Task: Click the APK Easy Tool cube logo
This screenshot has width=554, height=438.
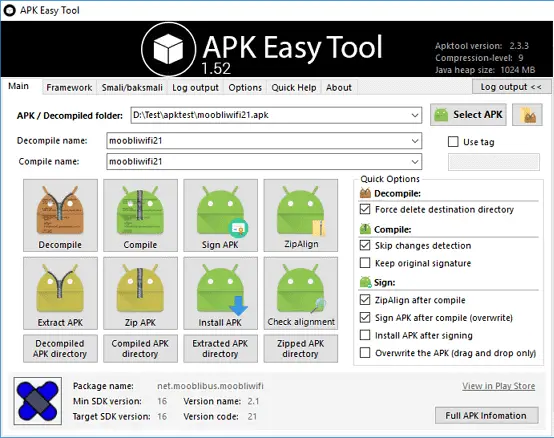Action: (x=169, y=49)
